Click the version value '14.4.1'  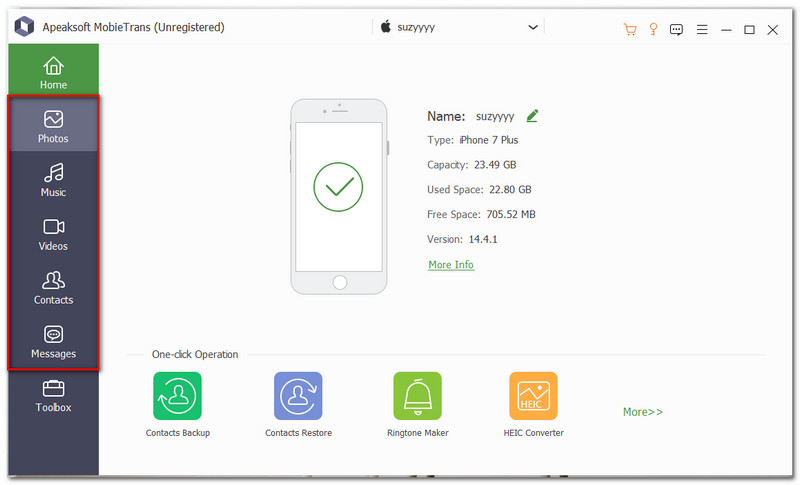click(483, 239)
